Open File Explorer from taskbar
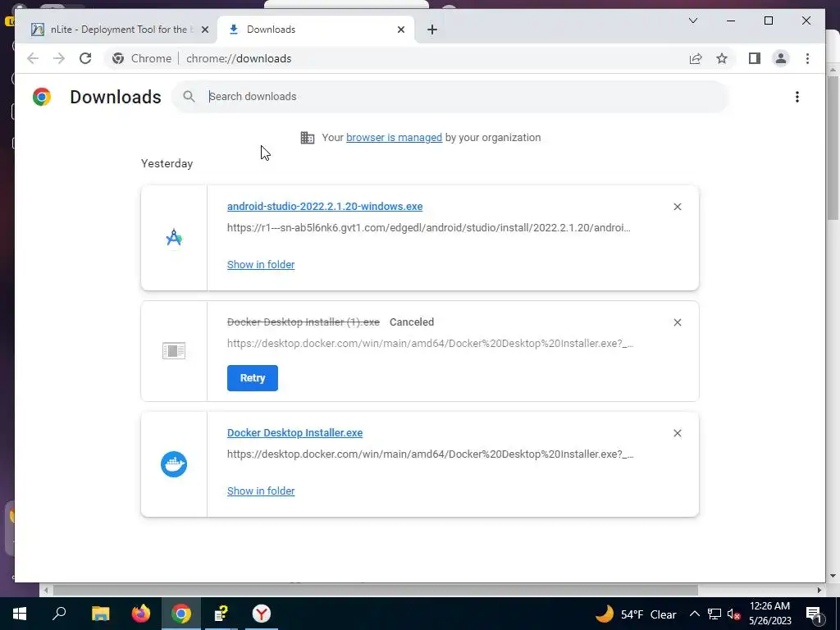 [x=101, y=614]
